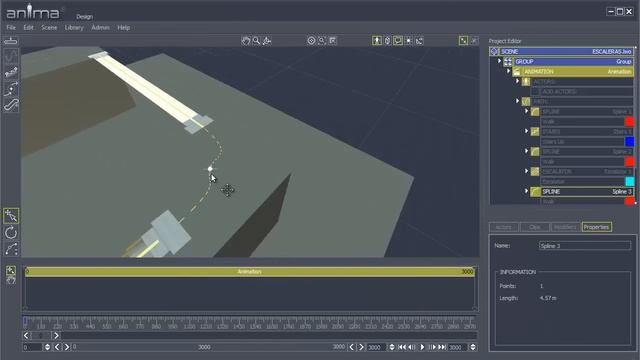Viewport: 640px width, 360px height.
Task: Click the frame-all view icon
Action: pyautogui.click(x=333, y=40)
